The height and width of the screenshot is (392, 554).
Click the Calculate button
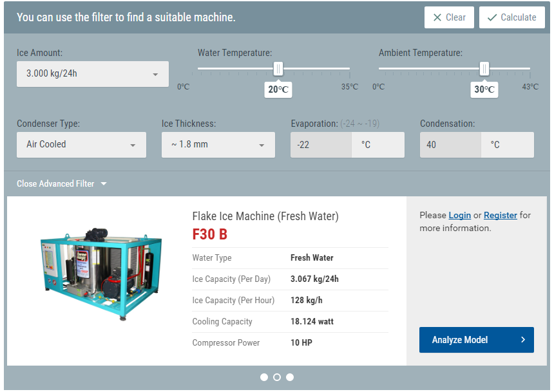(x=512, y=17)
